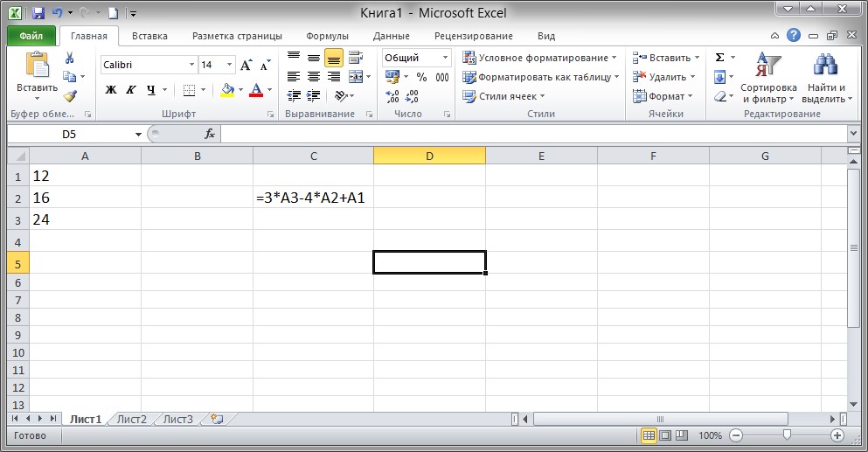This screenshot has height=452, width=868.
Task: Select cell C2 containing the formula
Action: [x=312, y=198]
